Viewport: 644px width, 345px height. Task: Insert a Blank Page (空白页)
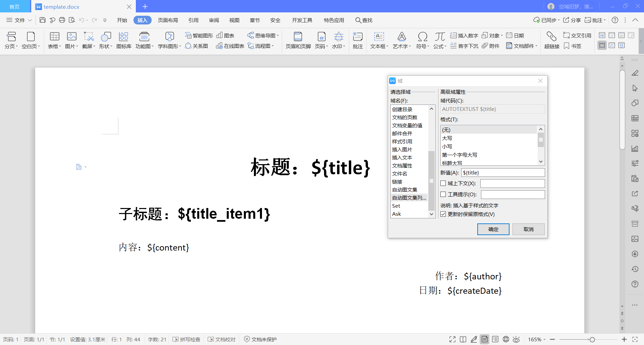31,40
